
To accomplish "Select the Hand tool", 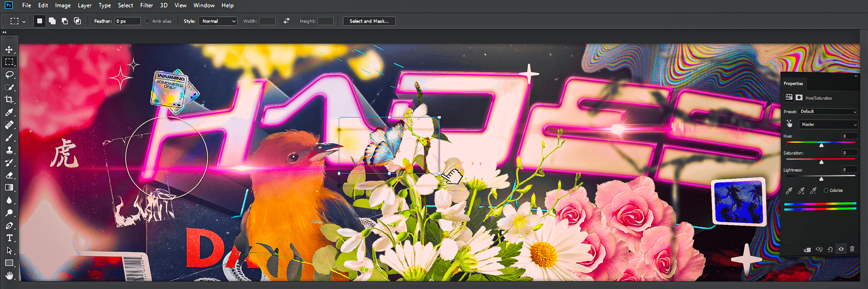I will pyautogui.click(x=9, y=276).
